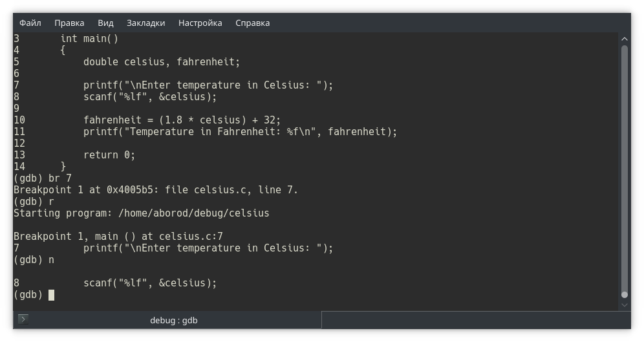Image resolution: width=644 pixels, height=342 pixels.
Task: Open the Закладки menu
Action: [x=145, y=23]
